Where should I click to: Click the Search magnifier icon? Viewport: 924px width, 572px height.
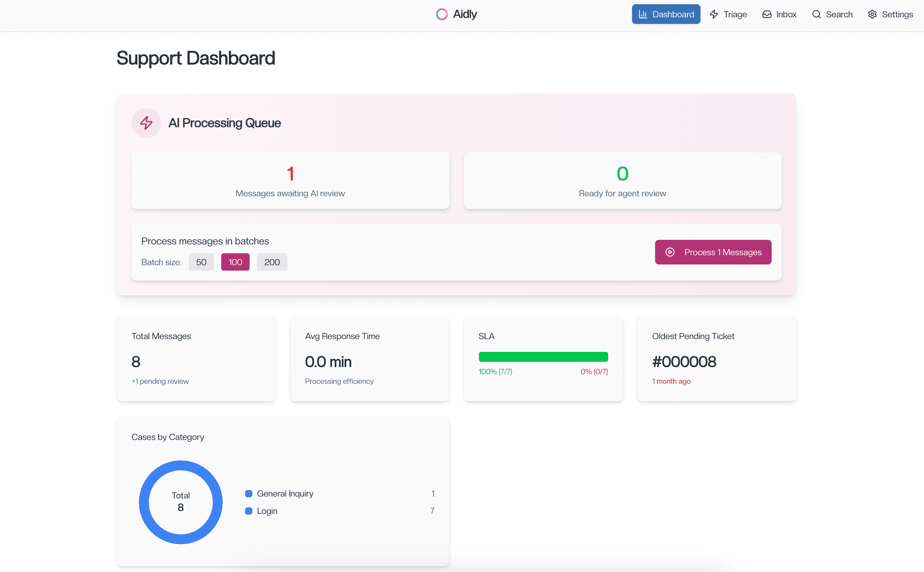point(816,14)
